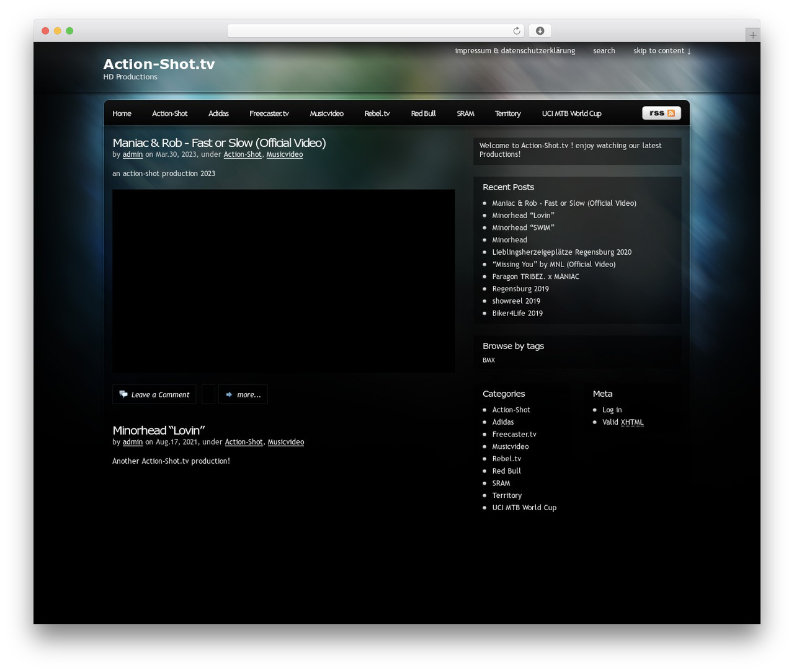Screen dimensions: 794x672
Task: Open Action-Shot in the navigation bar
Action: tap(170, 113)
